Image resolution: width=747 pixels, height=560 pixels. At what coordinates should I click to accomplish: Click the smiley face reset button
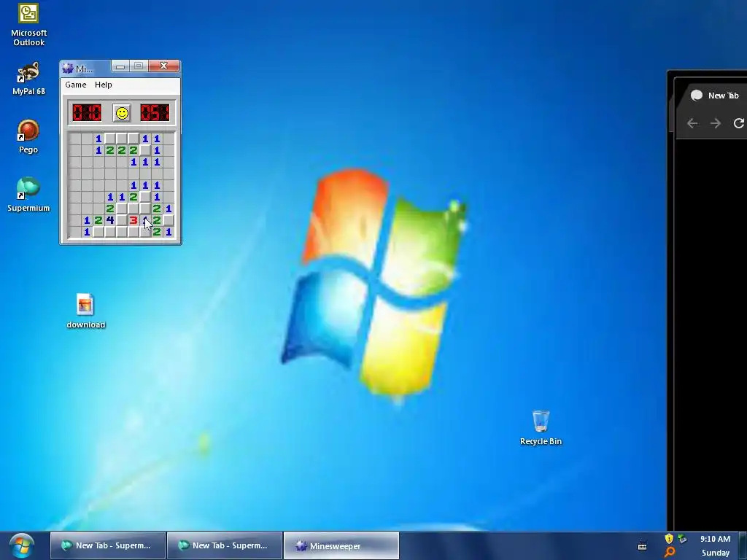[x=122, y=113]
